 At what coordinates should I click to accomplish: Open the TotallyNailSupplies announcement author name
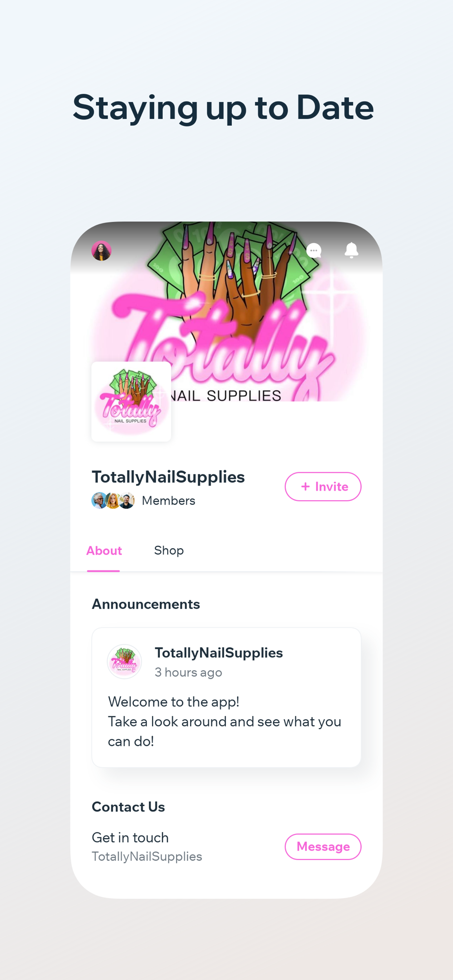(x=219, y=653)
